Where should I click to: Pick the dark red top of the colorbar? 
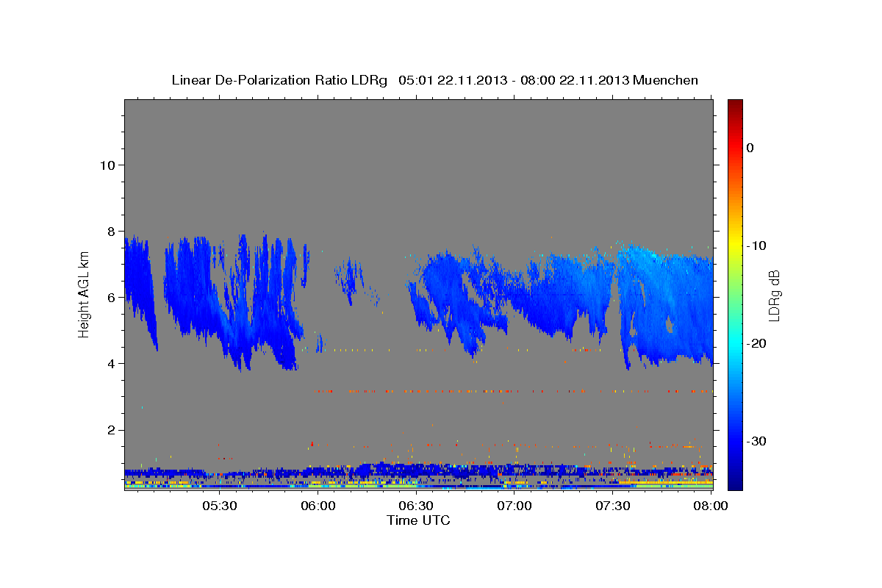tap(735, 105)
